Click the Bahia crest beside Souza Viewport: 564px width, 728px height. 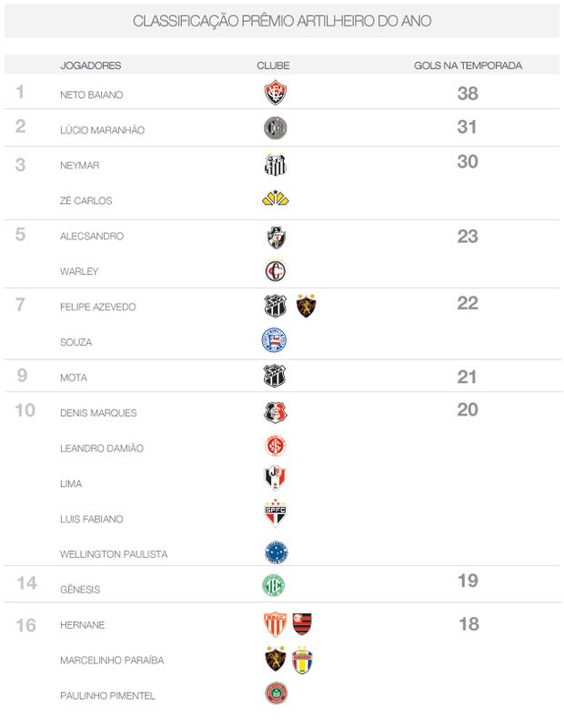[x=274, y=340]
